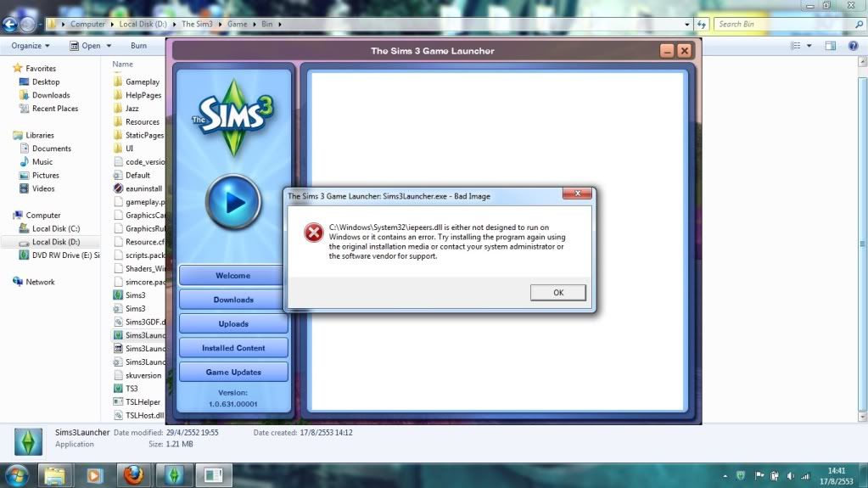Select the Jazz folder

132,109
